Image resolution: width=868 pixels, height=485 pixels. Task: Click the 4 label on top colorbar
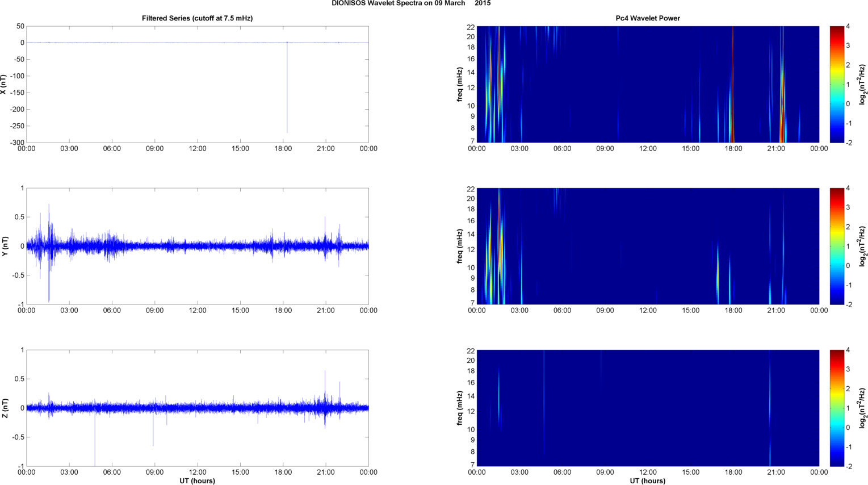tap(848, 26)
